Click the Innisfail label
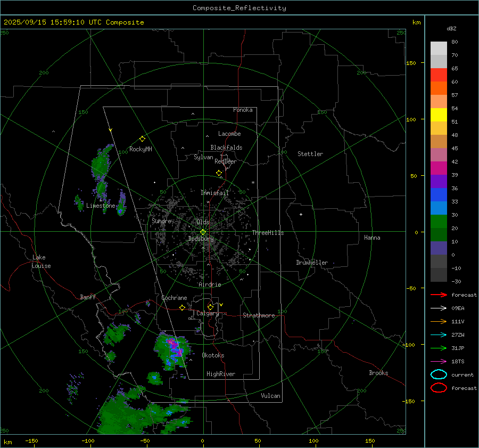 pos(214,193)
